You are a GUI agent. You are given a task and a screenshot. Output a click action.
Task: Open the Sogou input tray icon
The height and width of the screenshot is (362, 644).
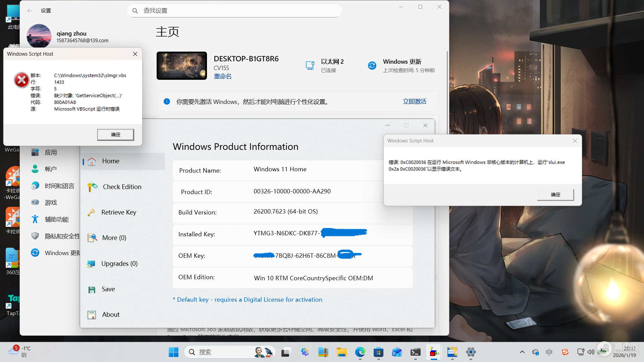[565, 352]
